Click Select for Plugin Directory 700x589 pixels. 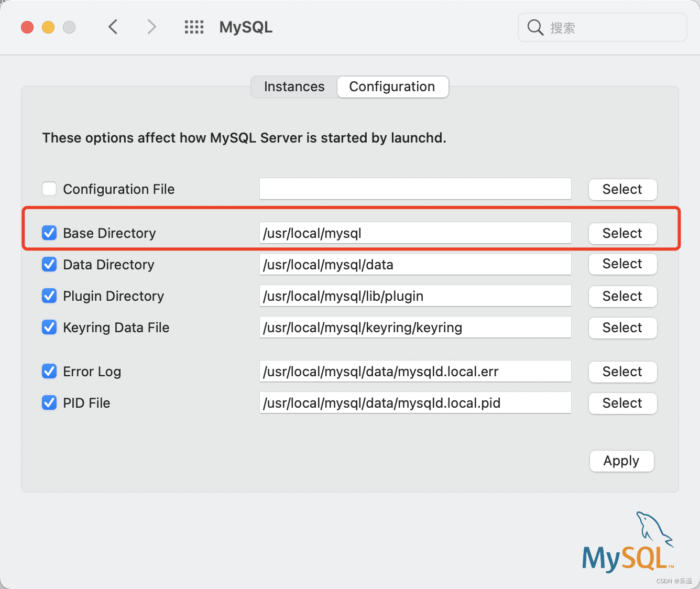click(x=622, y=296)
